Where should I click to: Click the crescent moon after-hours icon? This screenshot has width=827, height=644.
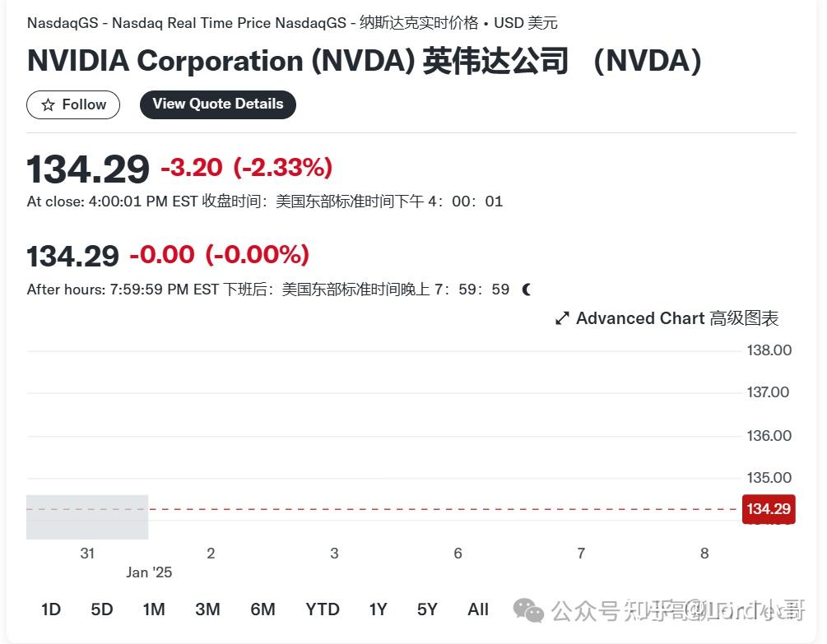point(524,289)
